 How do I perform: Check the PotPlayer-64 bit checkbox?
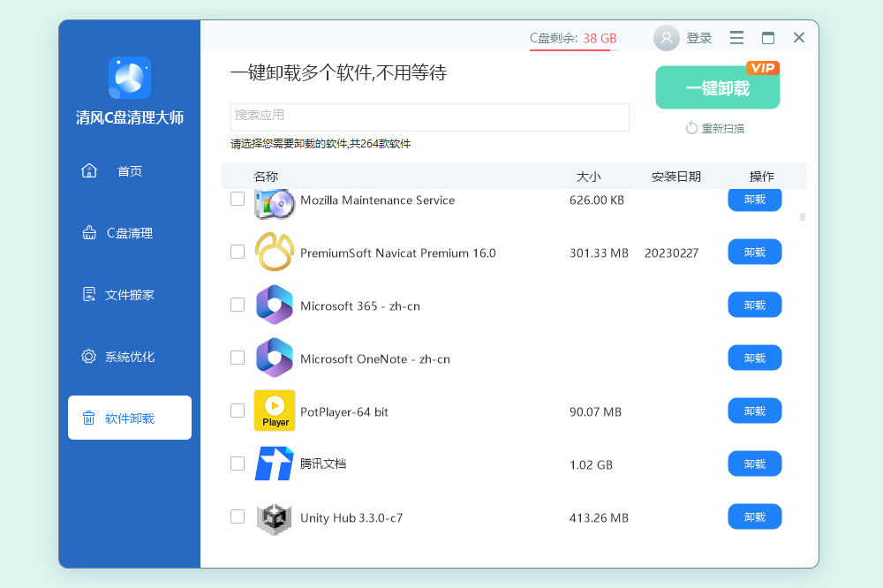coord(238,411)
